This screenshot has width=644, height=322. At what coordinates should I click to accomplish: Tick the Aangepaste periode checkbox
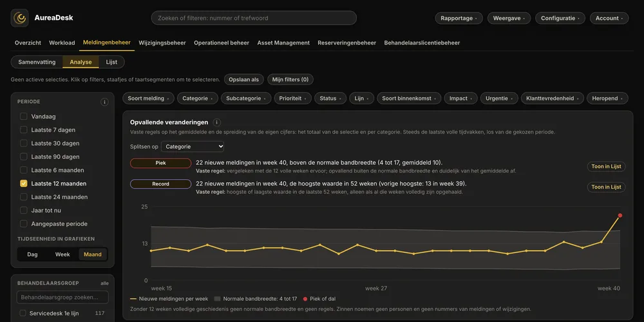click(x=24, y=224)
